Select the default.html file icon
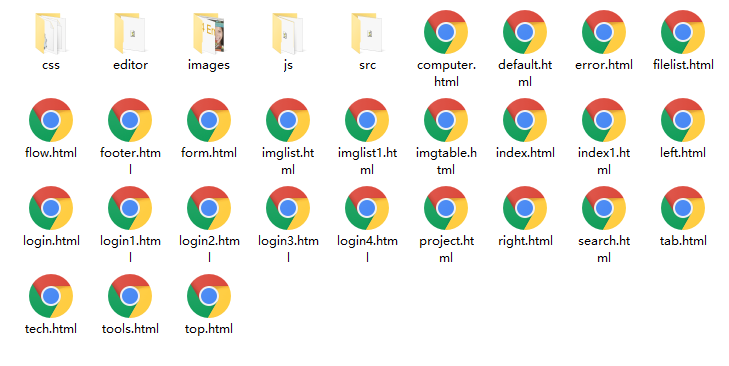 tap(525, 32)
